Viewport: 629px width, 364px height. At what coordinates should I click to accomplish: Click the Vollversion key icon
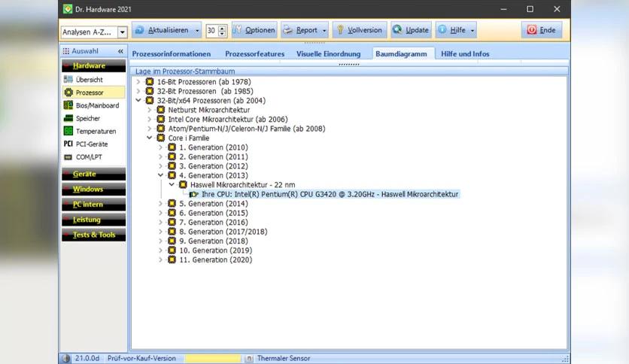click(x=340, y=30)
